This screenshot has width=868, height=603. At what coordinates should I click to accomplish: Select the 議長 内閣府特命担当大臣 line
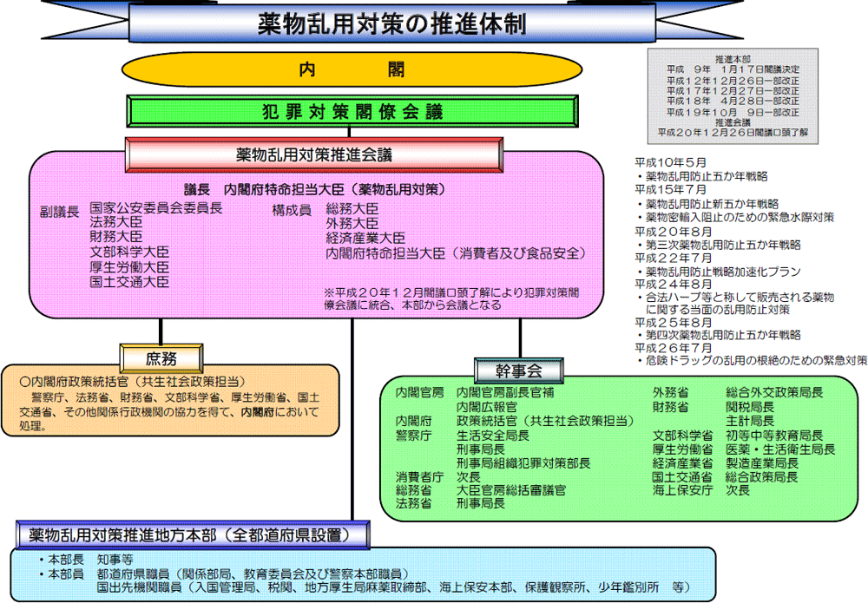tap(313, 189)
